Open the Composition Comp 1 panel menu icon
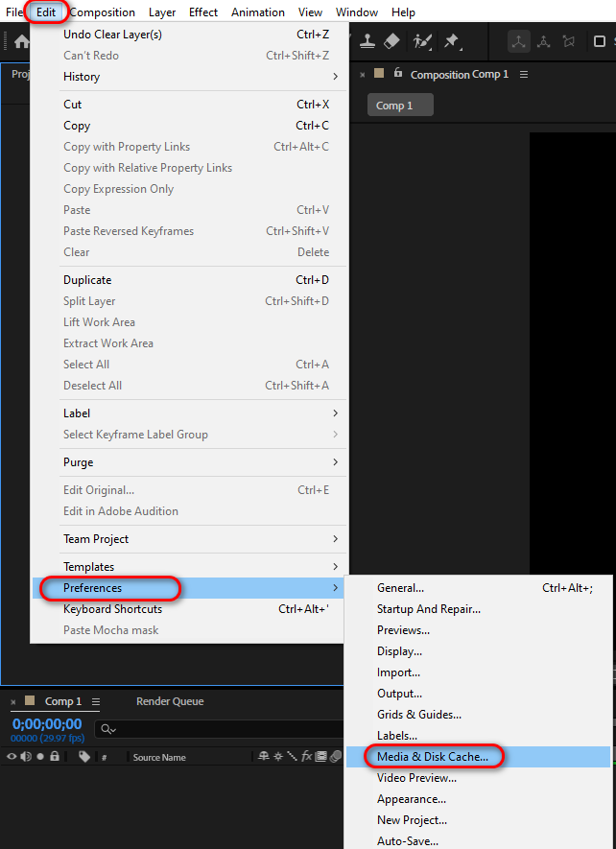Screen dimensions: 616x849 pyautogui.click(x=523, y=75)
